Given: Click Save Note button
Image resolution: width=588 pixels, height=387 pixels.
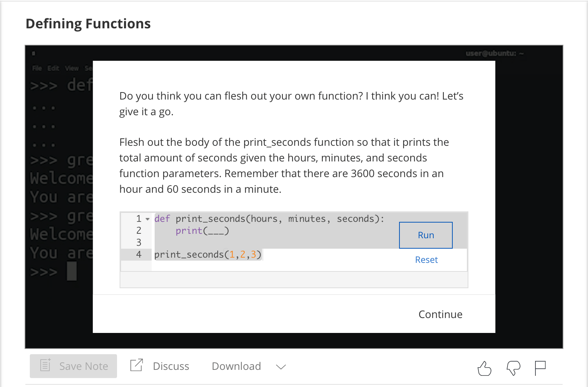Looking at the screenshot, I should (x=73, y=366).
